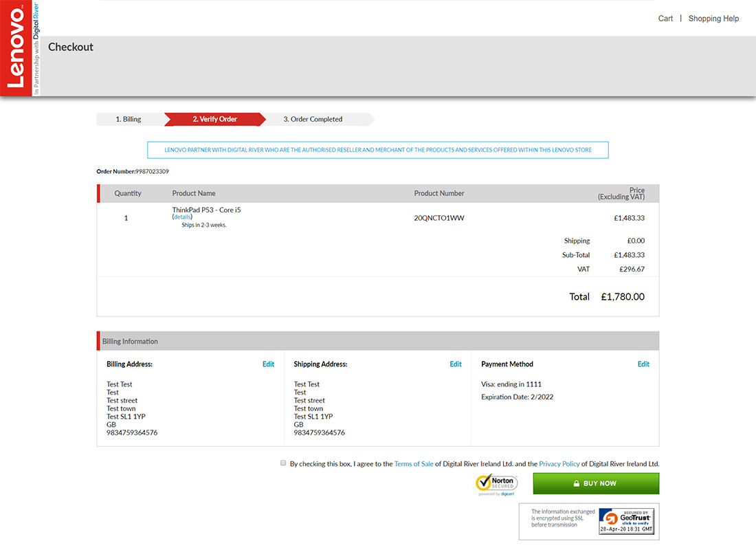
Task: Open the Privacy Policy link
Action: (x=559, y=463)
